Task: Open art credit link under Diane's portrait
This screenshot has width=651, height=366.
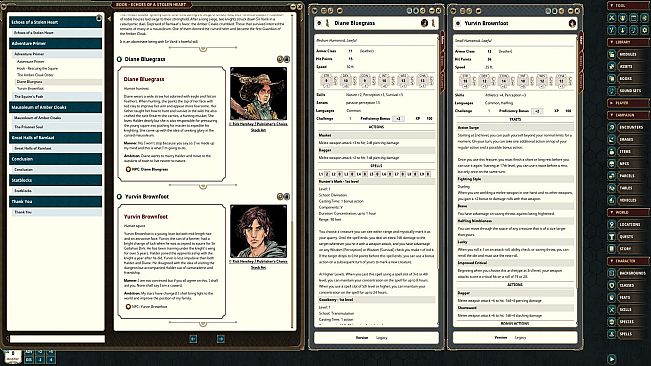Action: coord(258,127)
